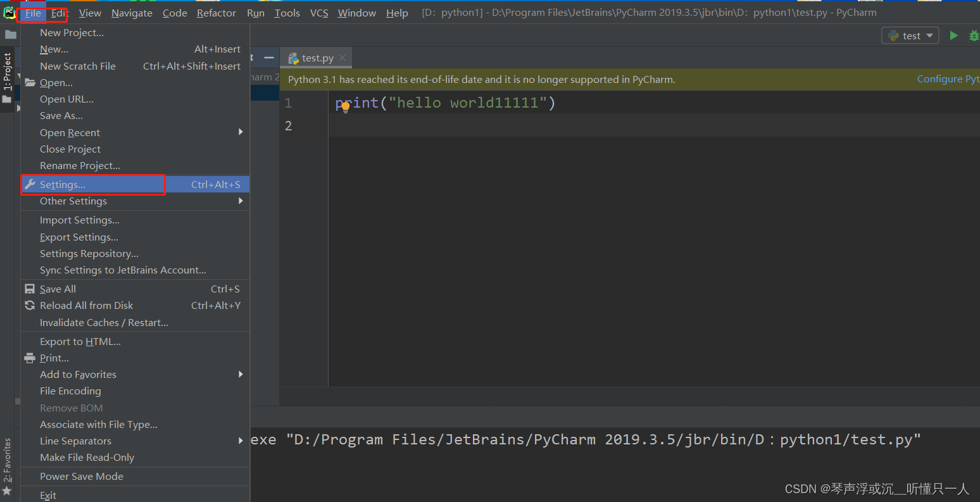Open the Refactor menu
Viewport: 980px width, 502px height.
pos(217,13)
